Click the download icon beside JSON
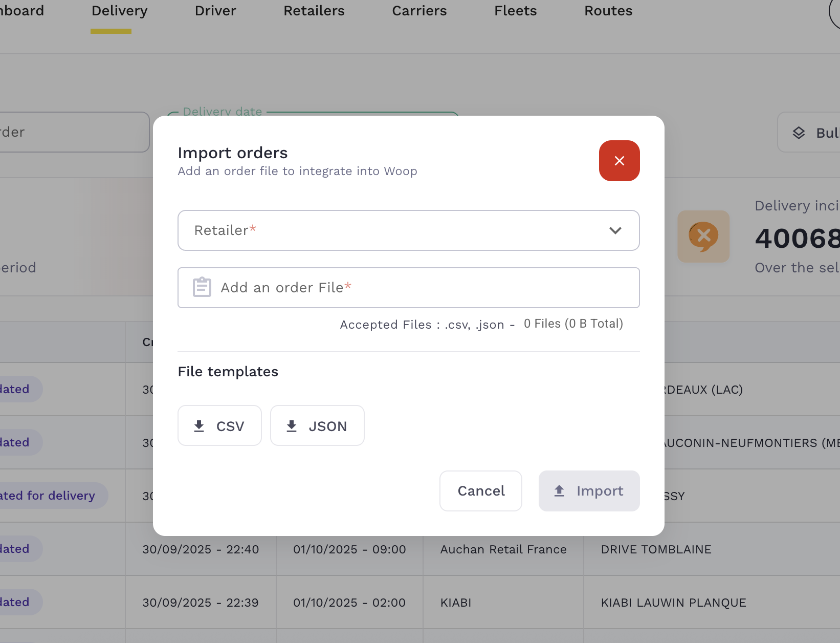The image size is (840, 643). 292,426
